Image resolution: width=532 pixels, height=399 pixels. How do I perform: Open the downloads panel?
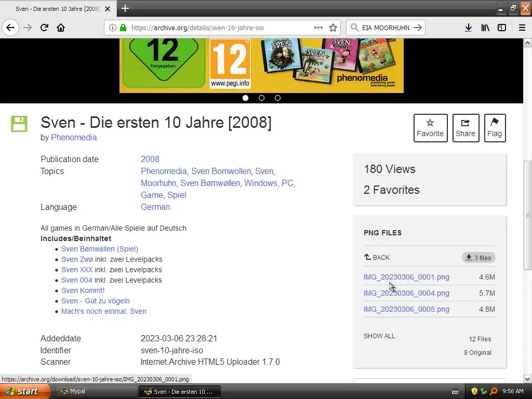click(x=468, y=28)
